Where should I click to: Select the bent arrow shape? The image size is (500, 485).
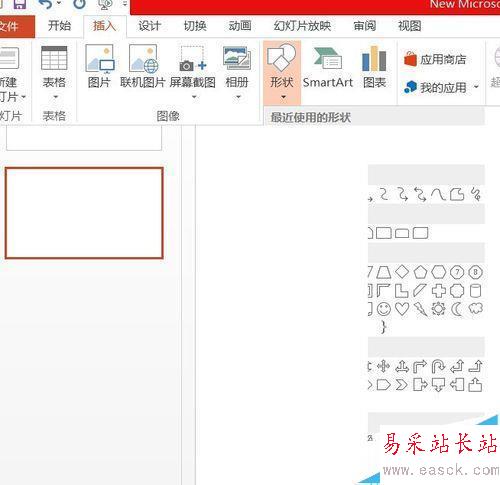pyautogui.click(x=420, y=366)
